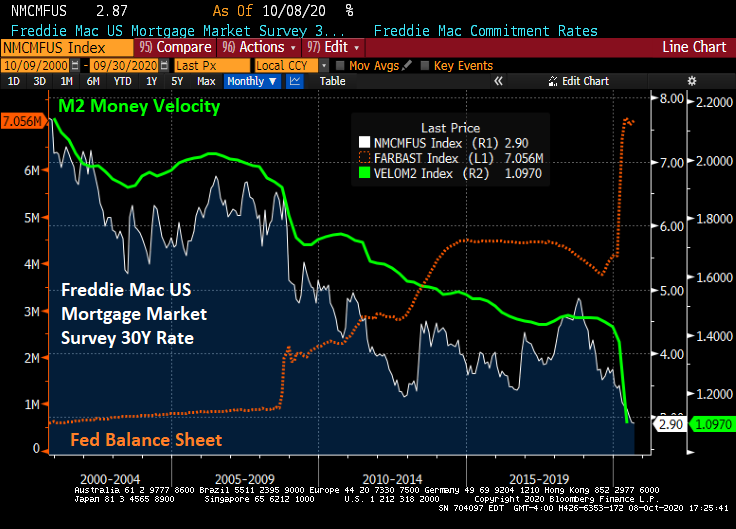Expand the Monthly periodicity dropdown
Viewport: 736px width, 529px height.
(252, 81)
